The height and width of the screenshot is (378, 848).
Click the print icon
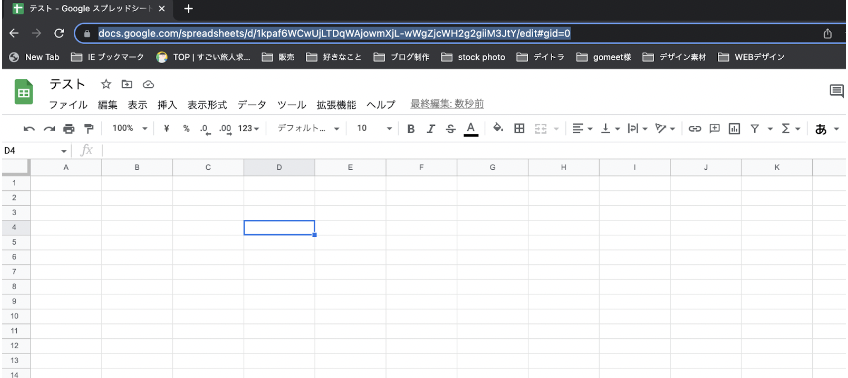pyautogui.click(x=69, y=129)
